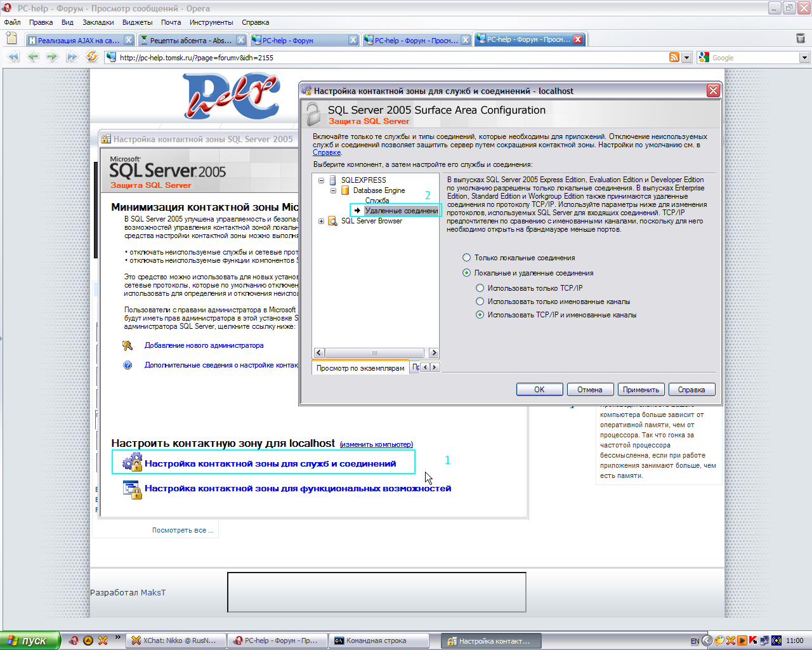Click the 'изменить компьютер' link
Image resolution: width=812 pixels, height=650 pixels.
click(x=376, y=444)
